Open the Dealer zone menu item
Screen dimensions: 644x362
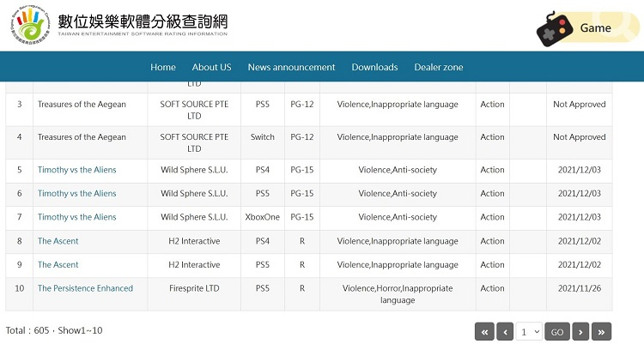[438, 67]
